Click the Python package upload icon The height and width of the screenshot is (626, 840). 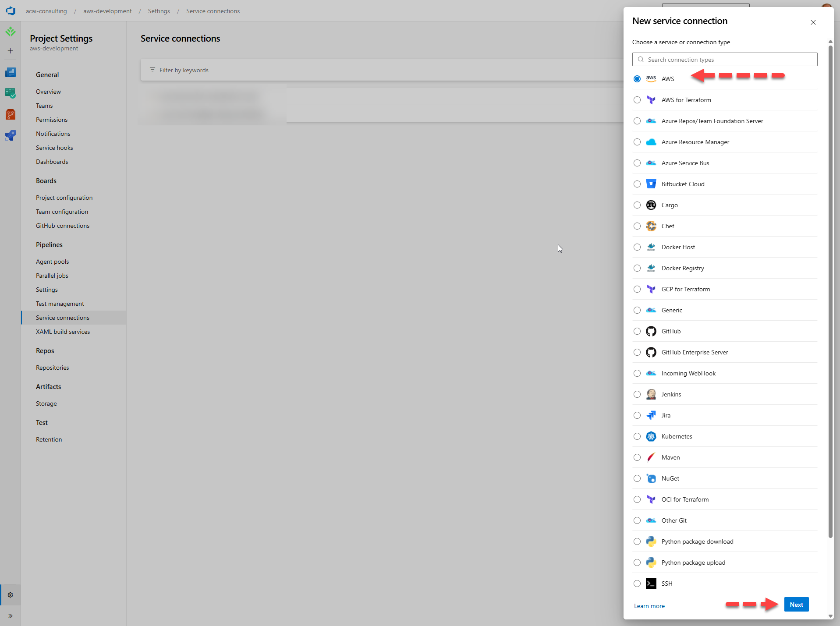(x=651, y=562)
